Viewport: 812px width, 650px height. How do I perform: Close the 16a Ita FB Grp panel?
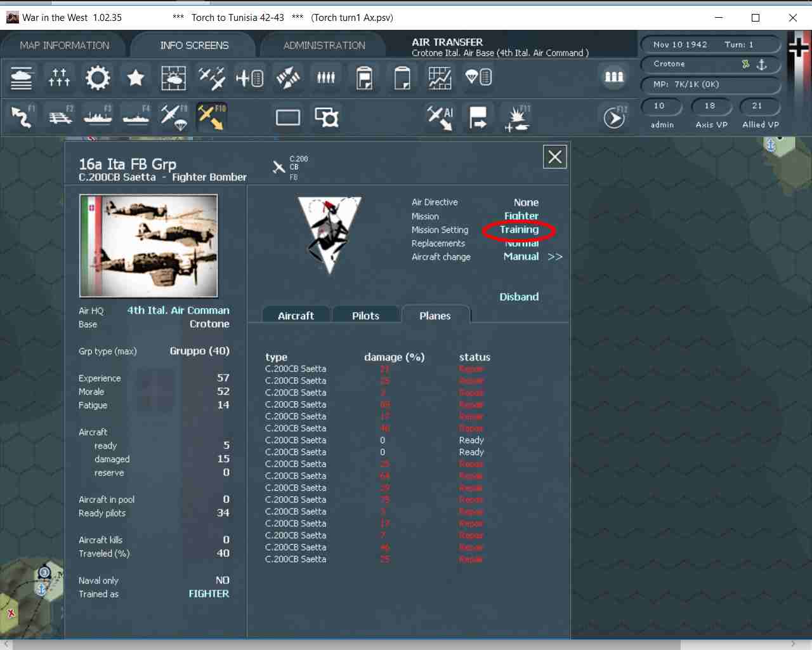(x=555, y=157)
